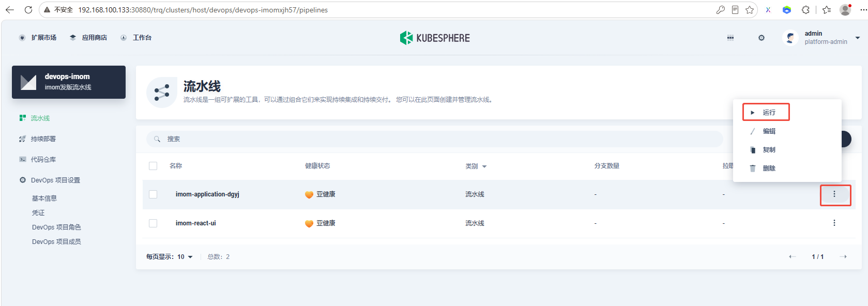This screenshot has width=868, height=306.
Task: Open the settings gear icon in header
Action: tap(762, 38)
